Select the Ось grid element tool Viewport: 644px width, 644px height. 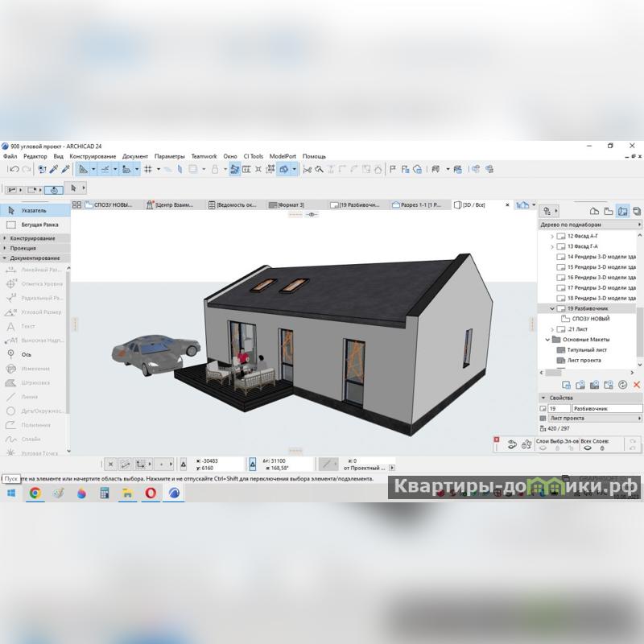pyautogui.click(x=26, y=353)
